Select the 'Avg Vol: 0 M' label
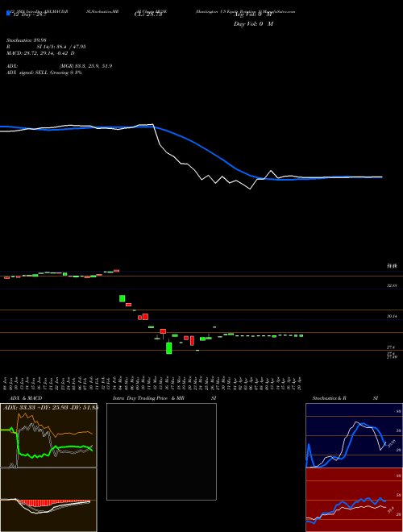The image size is (403, 532). click(253, 15)
